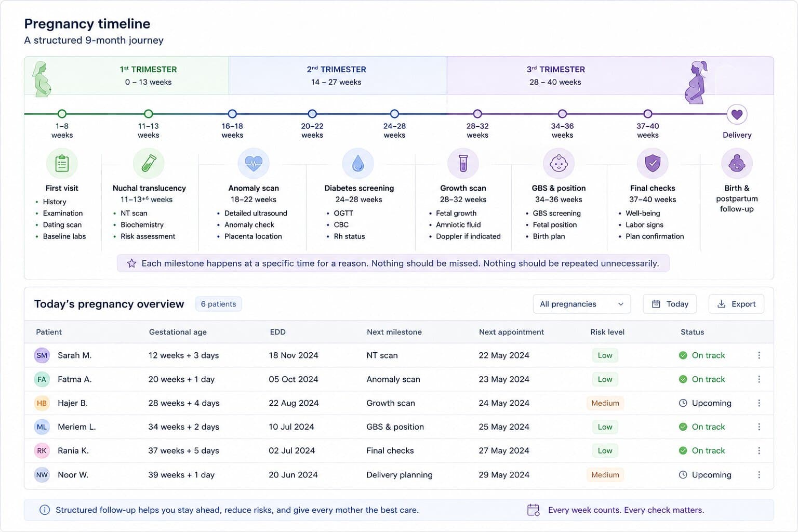Click the Today calendar button
798x532 pixels.
(x=670, y=304)
